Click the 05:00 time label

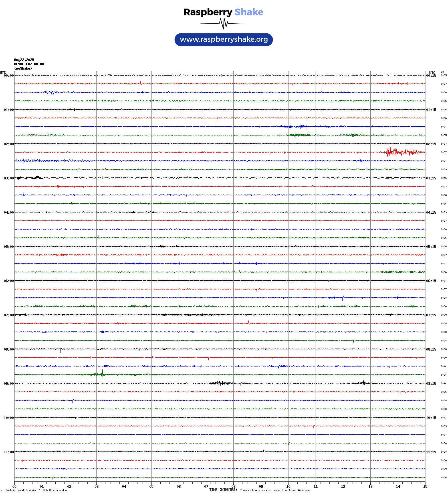[x=9, y=247]
